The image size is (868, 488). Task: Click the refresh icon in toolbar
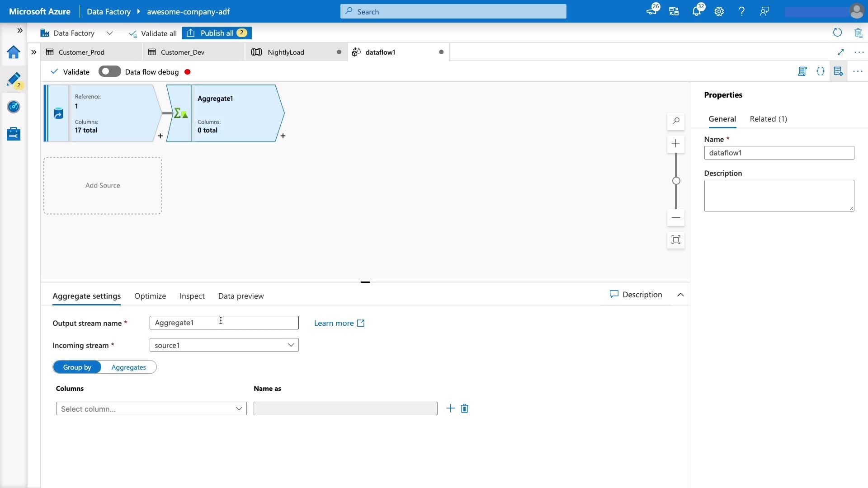point(837,33)
